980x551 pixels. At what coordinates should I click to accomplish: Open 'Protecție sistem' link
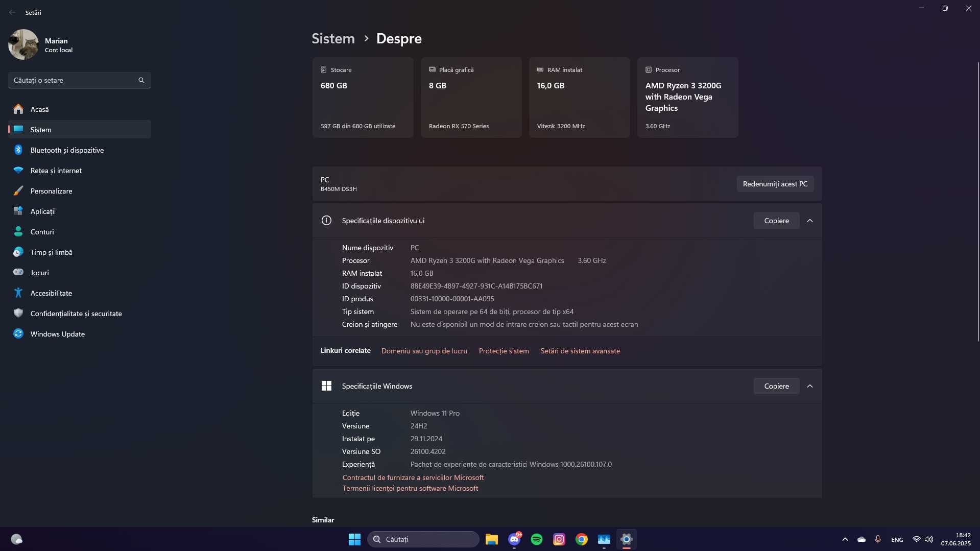504,351
